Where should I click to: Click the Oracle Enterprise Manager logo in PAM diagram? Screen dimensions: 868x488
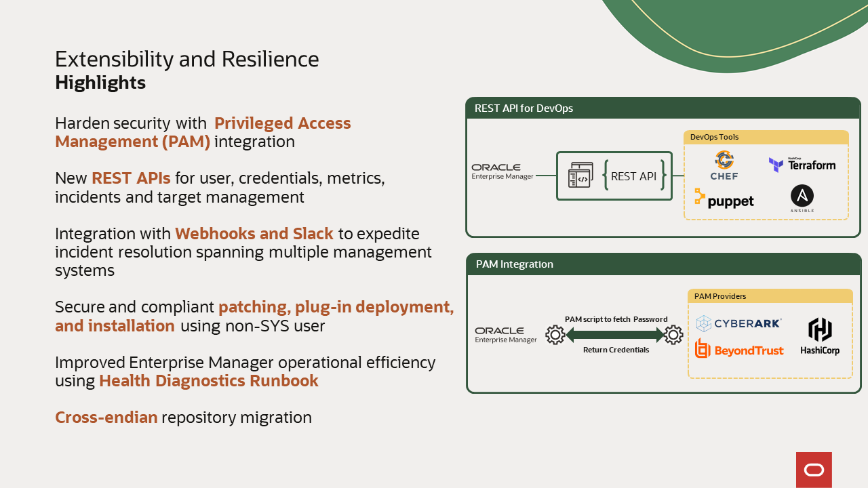(x=505, y=335)
